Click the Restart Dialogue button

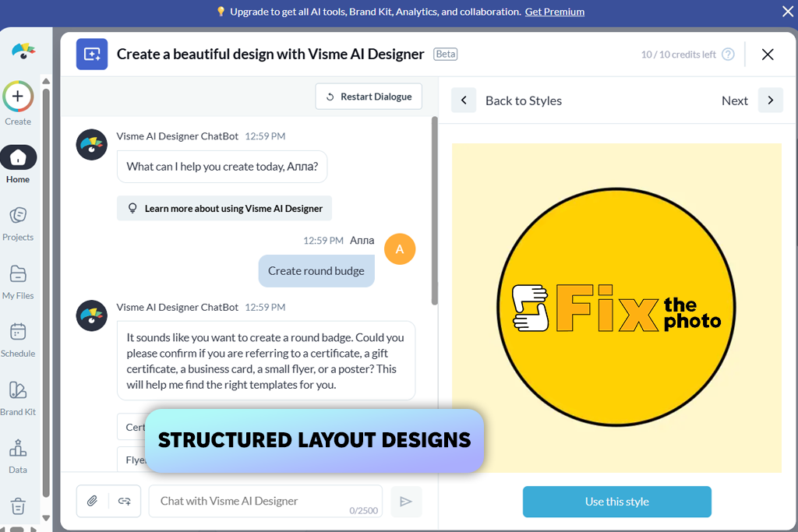369,97
